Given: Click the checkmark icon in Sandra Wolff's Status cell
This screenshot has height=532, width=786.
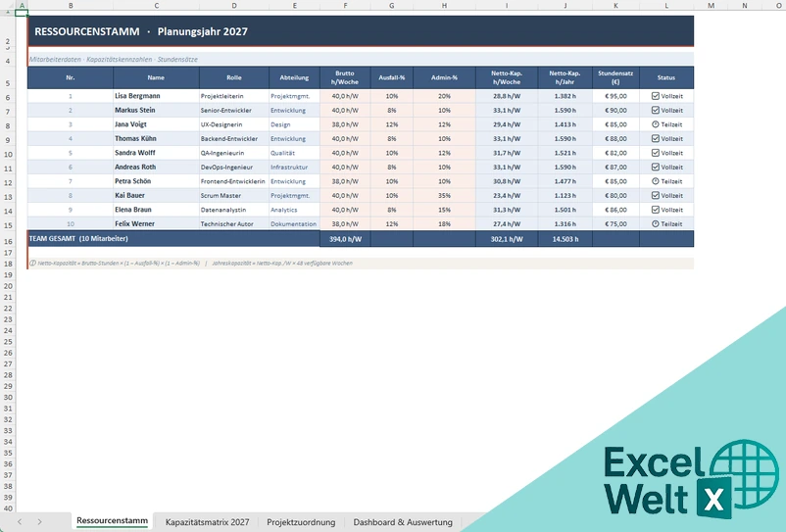Looking at the screenshot, I should click(656, 153).
